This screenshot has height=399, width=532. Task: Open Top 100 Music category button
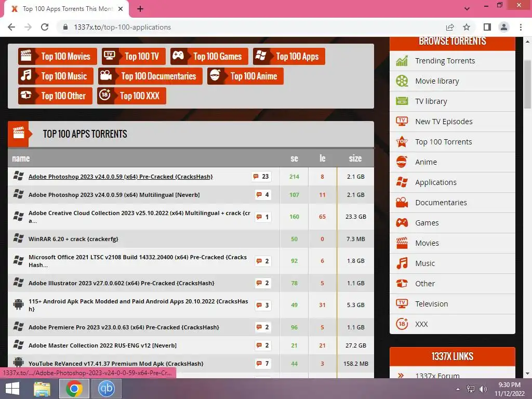pyautogui.click(x=56, y=76)
